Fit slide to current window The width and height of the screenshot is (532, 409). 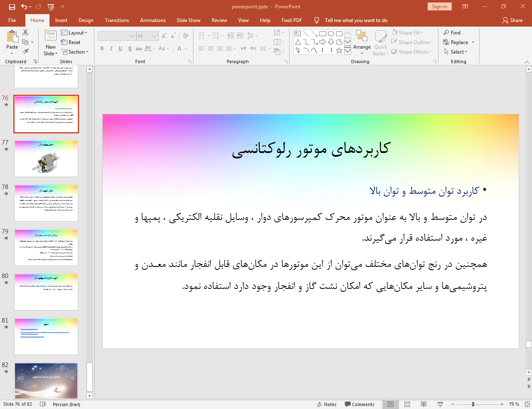527,404
